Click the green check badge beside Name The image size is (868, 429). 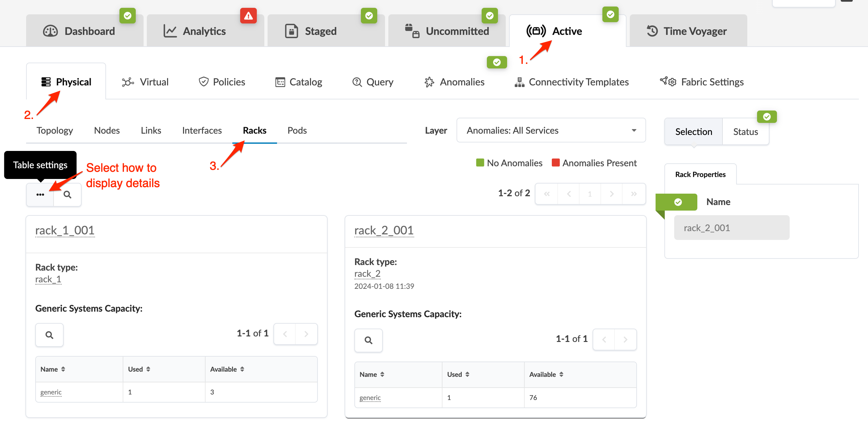678,202
